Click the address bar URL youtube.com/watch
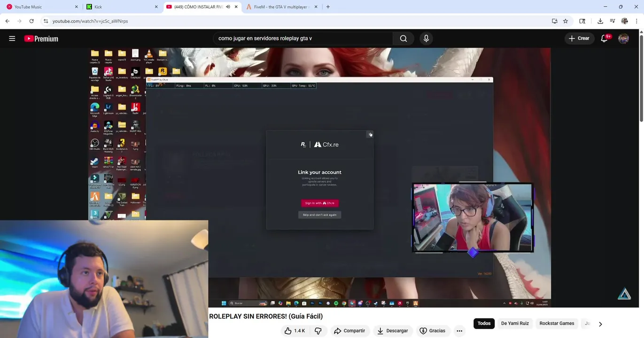This screenshot has height=338, width=644. [90, 21]
